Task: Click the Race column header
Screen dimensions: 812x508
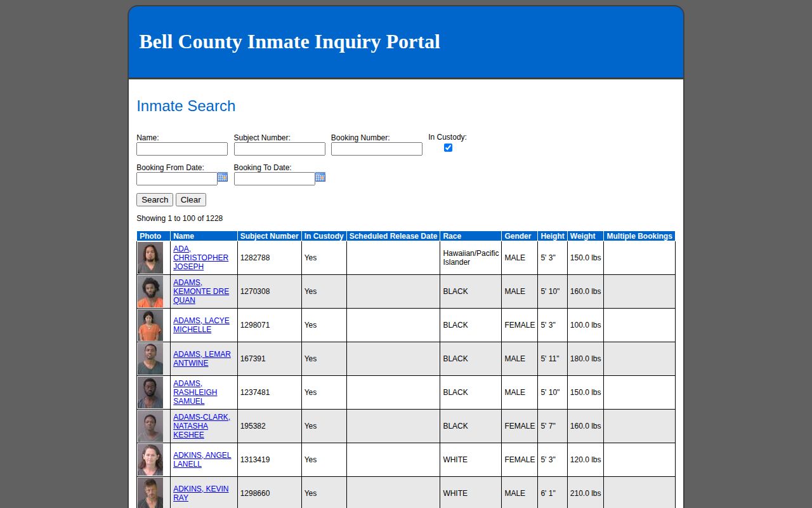Action: 471,236
